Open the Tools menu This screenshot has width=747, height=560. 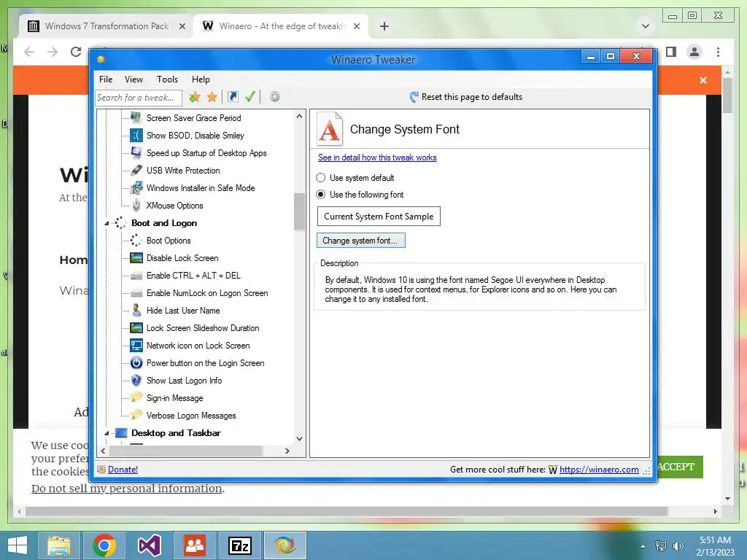[x=167, y=79]
